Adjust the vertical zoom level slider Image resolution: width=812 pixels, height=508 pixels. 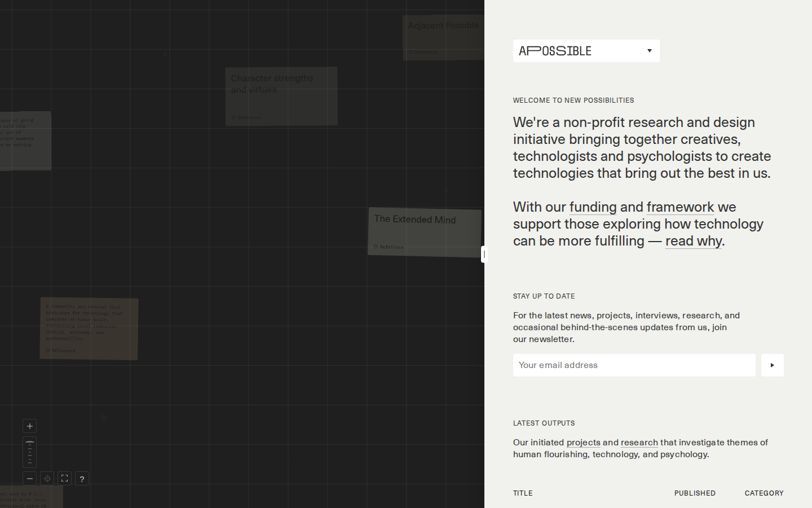[x=30, y=452]
